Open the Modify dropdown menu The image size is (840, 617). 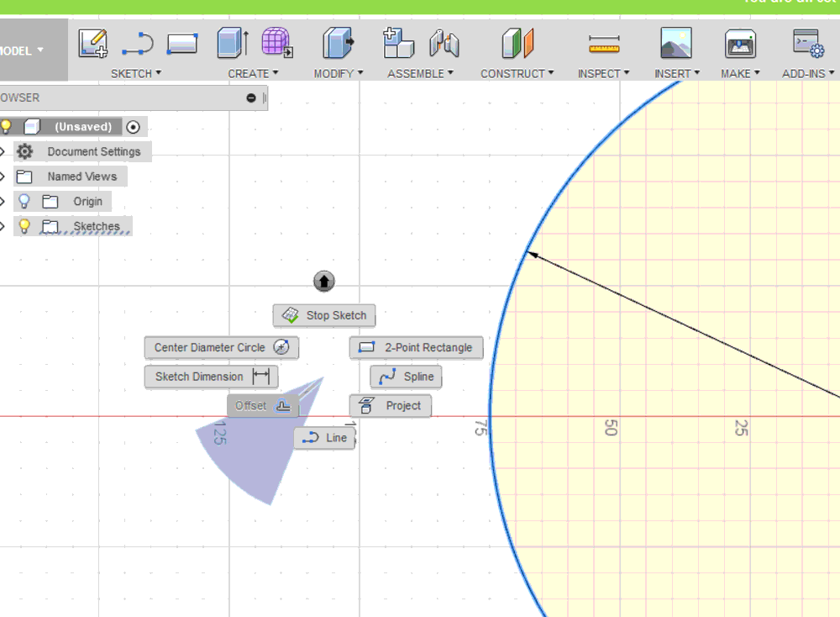[338, 73]
